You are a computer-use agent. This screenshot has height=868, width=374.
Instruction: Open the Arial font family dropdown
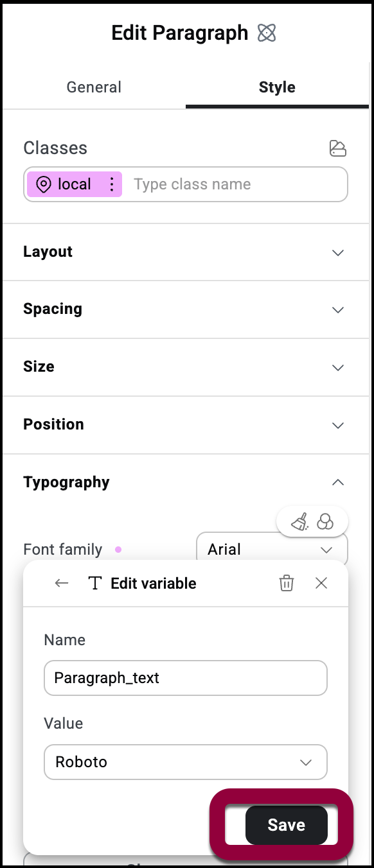tap(272, 550)
